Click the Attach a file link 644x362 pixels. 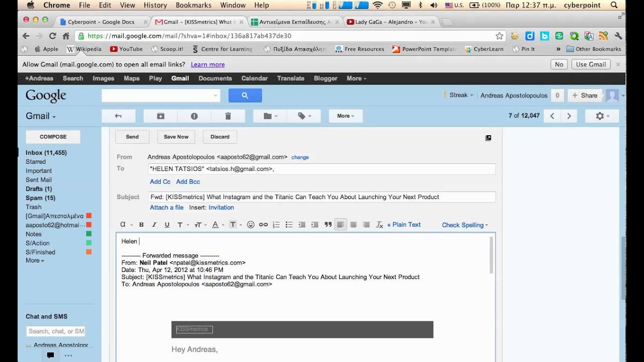[167, 208]
